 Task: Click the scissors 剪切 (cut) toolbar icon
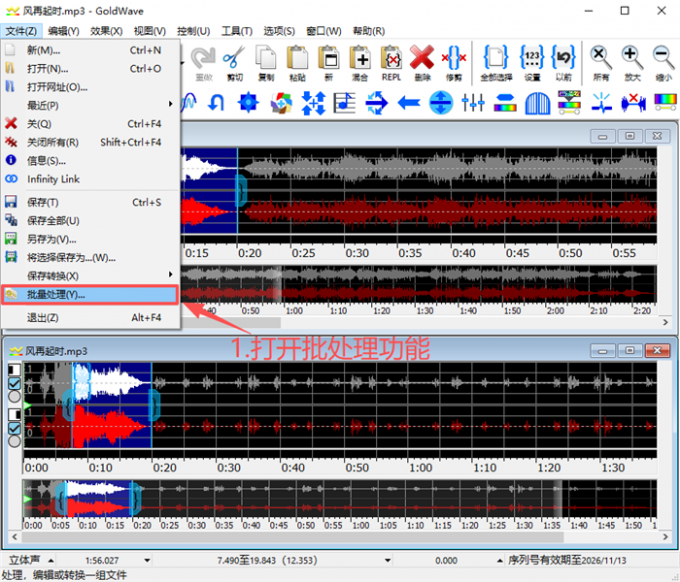tap(234, 60)
